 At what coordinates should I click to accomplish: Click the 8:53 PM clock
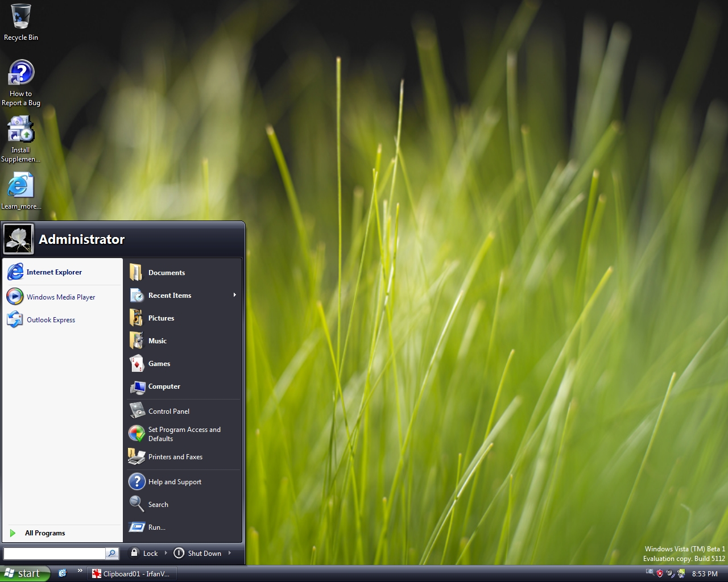tap(705, 574)
